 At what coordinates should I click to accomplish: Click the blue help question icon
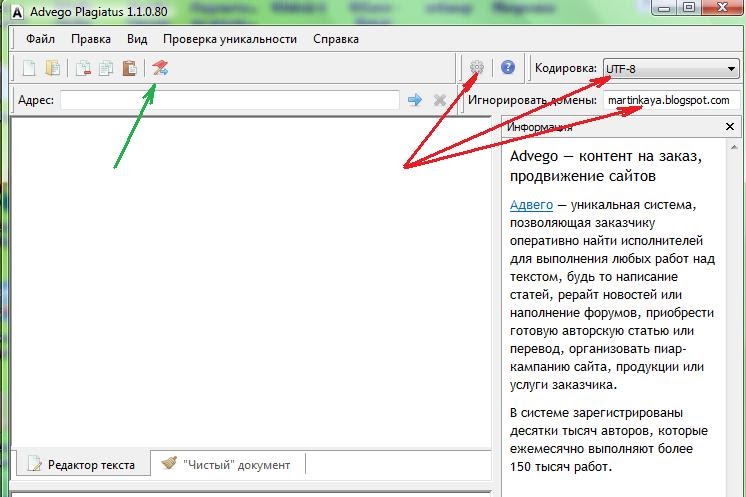click(x=508, y=67)
